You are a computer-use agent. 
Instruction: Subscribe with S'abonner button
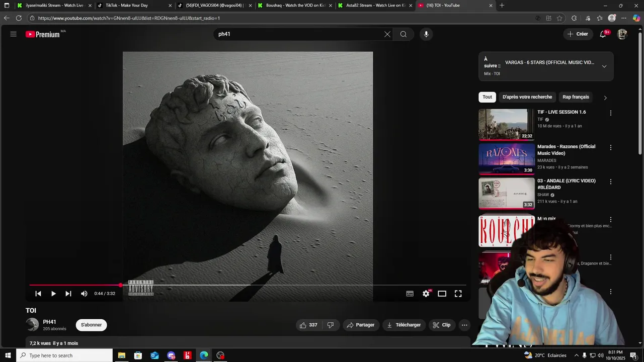point(92,325)
